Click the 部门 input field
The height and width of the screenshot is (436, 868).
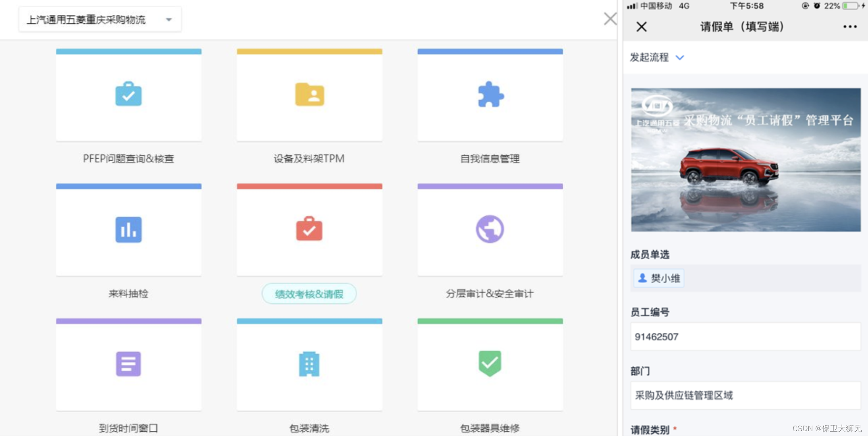click(x=745, y=395)
